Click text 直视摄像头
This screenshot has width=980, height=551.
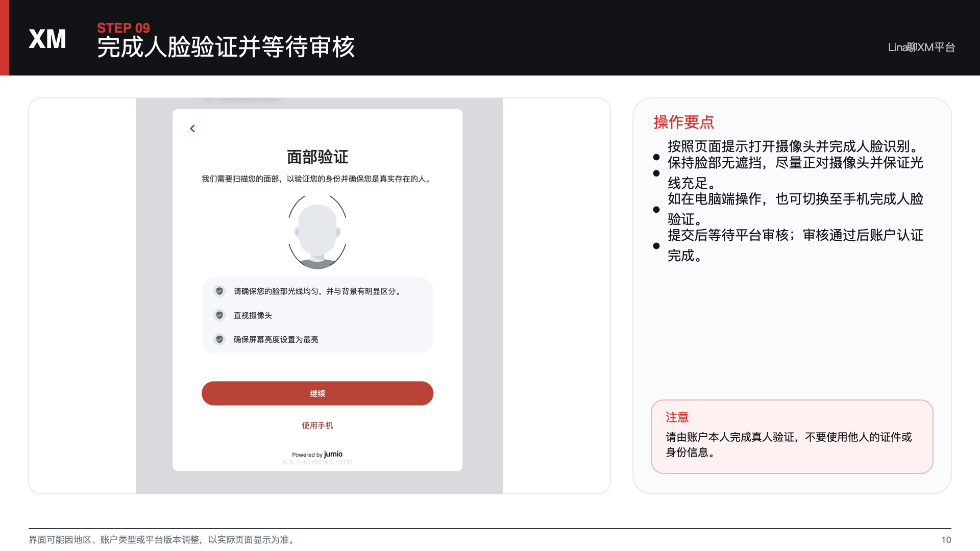[253, 315]
